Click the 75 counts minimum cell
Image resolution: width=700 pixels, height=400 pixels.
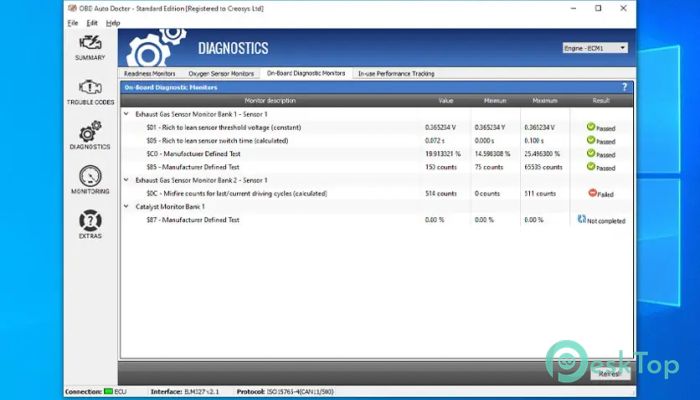(x=489, y=167)
